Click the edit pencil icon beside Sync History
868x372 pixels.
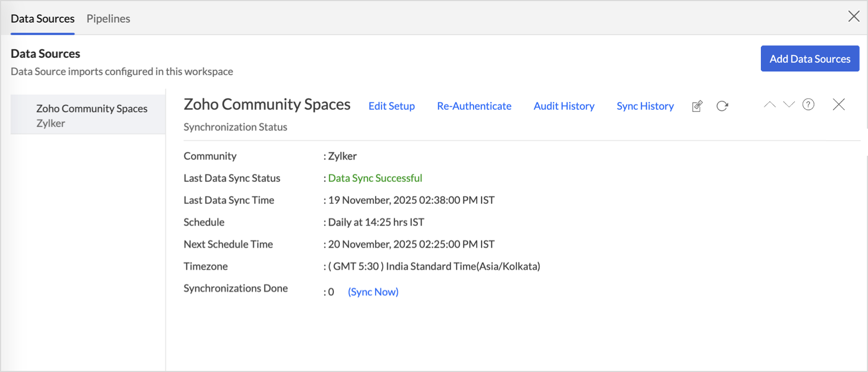click(x=697, y=106)
